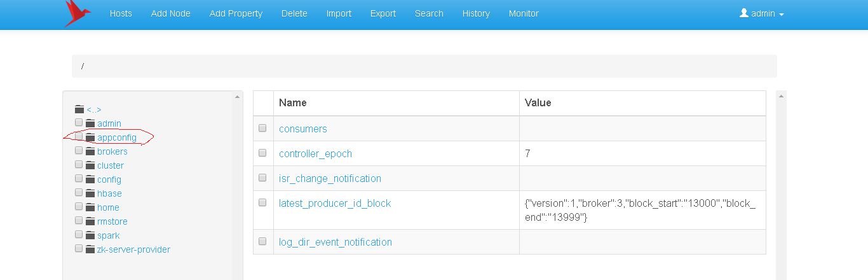Expand the appconfig tree node

pos(117,137)
